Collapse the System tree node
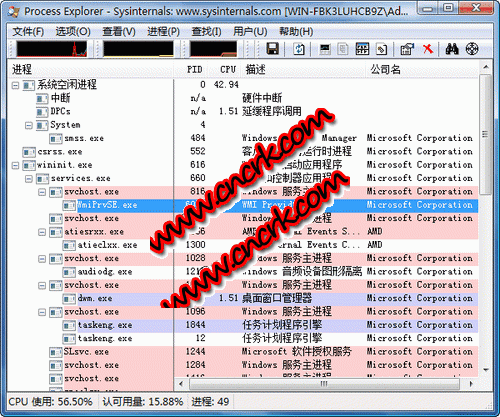 point(29,125)
